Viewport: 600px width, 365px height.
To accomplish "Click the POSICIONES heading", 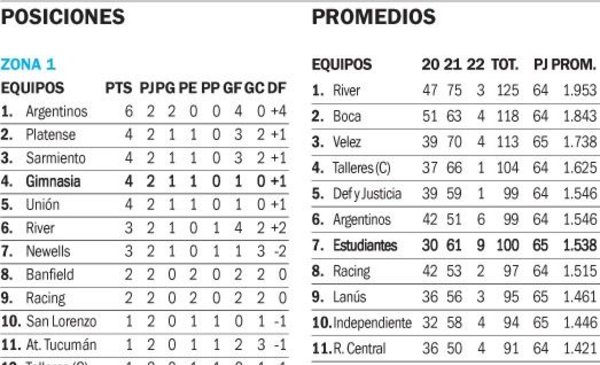I will 63,17.
